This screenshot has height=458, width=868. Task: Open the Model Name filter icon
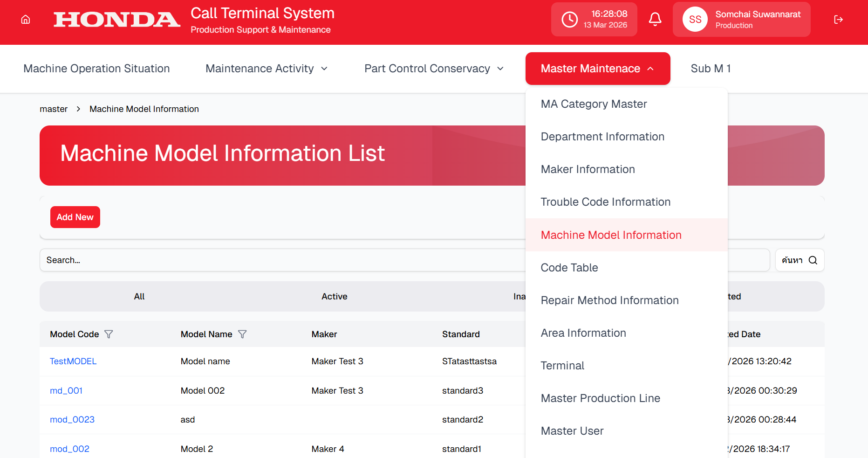coord(242,334)
